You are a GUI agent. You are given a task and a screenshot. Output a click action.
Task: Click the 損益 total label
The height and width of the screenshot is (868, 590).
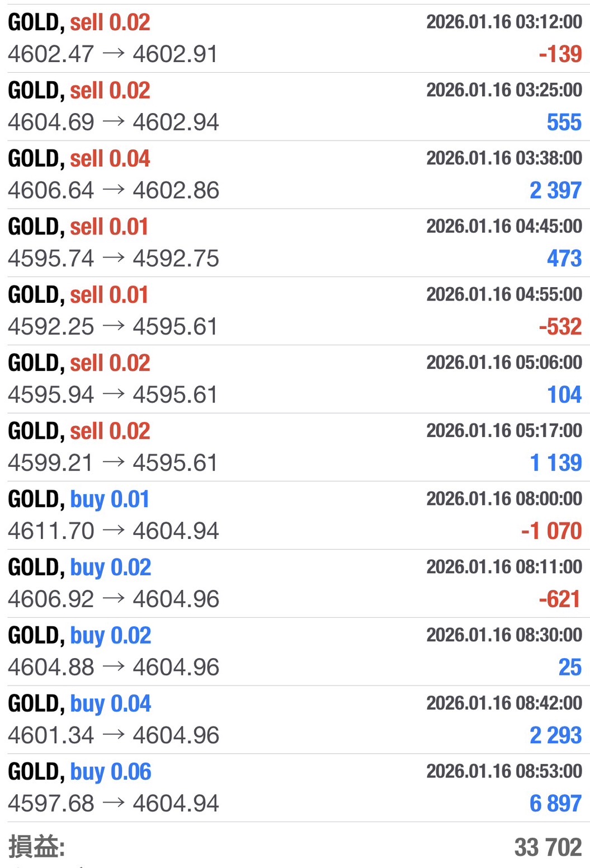37,846
